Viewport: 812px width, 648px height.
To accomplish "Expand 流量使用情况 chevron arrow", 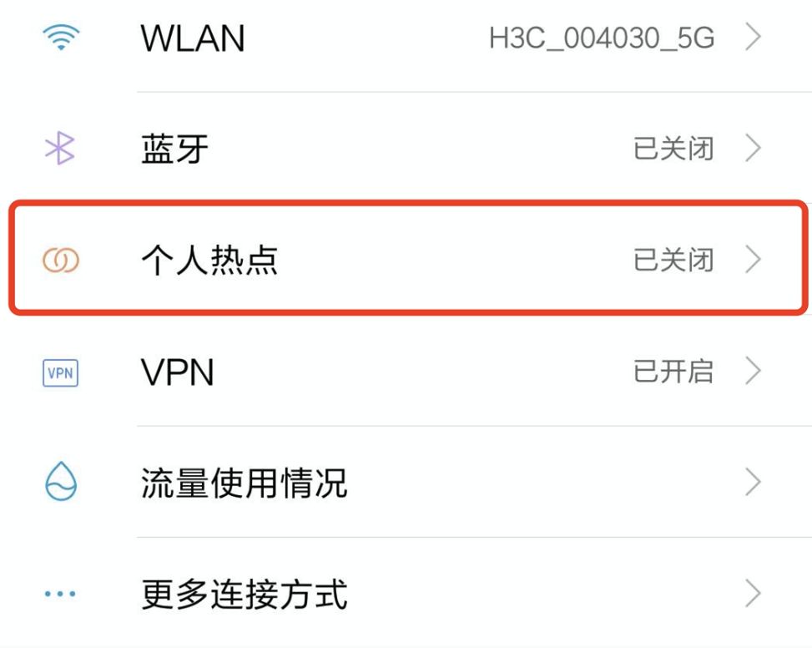I will click(x=753, y=483).
